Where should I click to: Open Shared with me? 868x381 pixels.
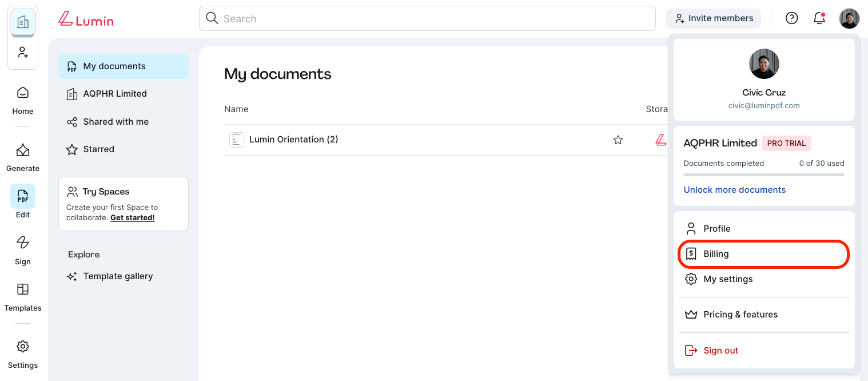point(124,122)
